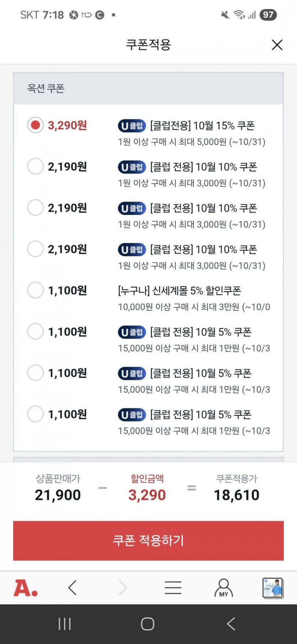Screen dimensions: 297x644
Task: Open the recently viewed product thumbnail
Action: [273, 588]
